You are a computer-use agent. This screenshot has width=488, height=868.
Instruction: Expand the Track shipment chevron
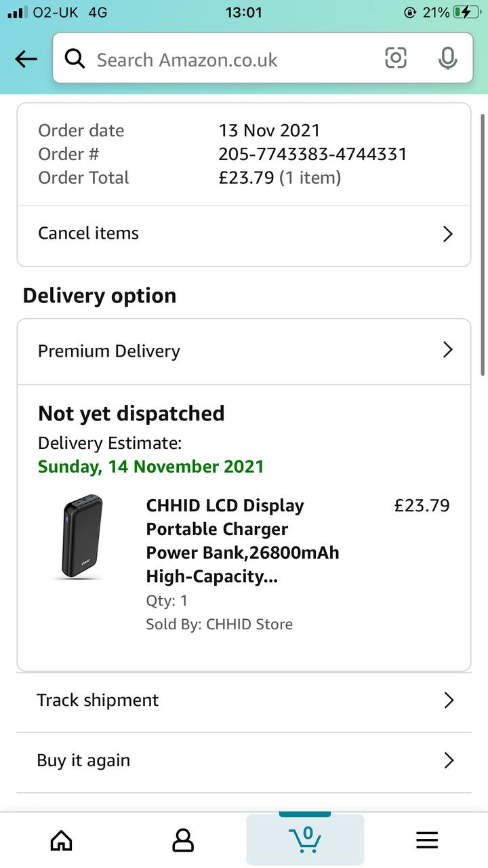448,701
